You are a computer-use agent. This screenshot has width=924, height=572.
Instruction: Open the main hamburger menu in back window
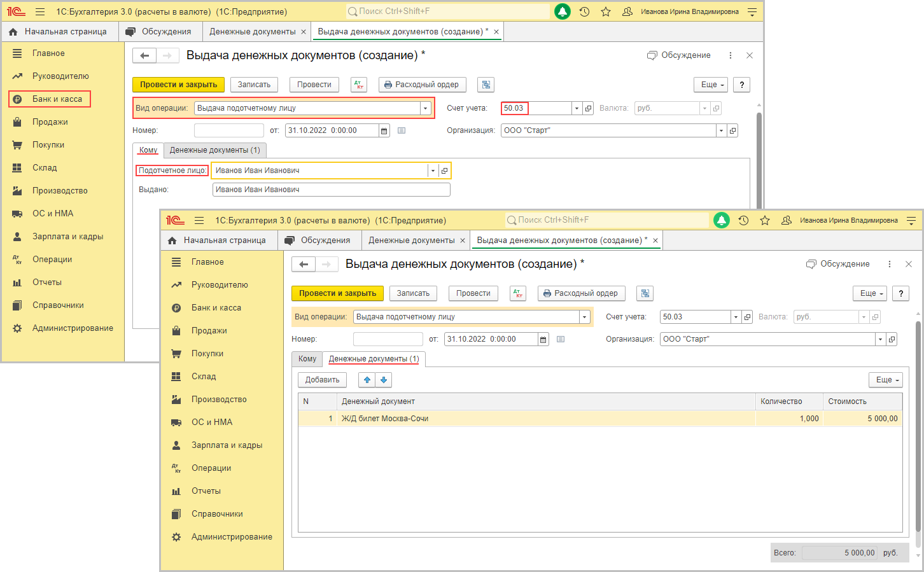(x=40, y=11)
